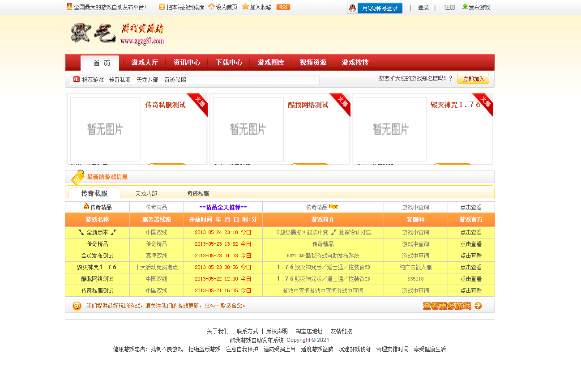The image size is (581, 392).
Task: Click the house icon to set homepage
Action: pyautogui.click(x=211, y=7)
